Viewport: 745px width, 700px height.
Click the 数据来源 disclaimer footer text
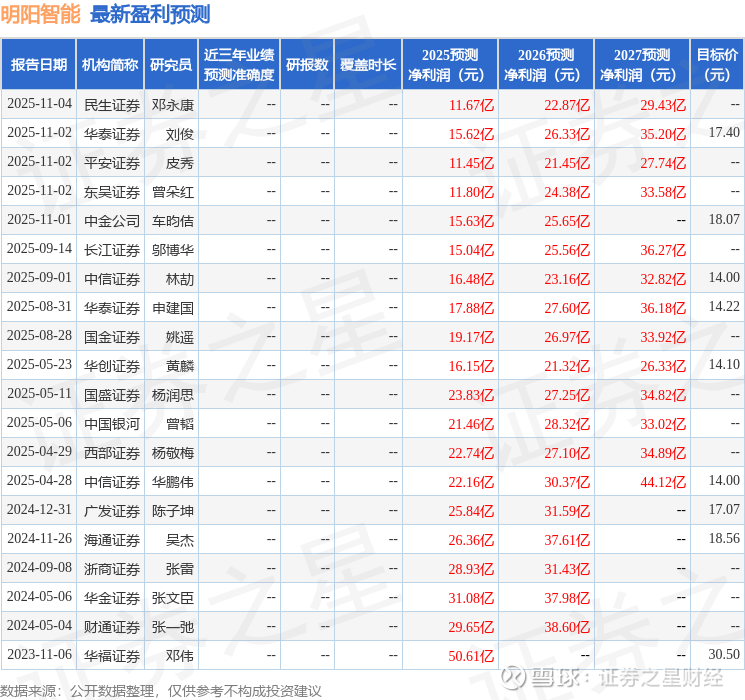click(161, 690)
